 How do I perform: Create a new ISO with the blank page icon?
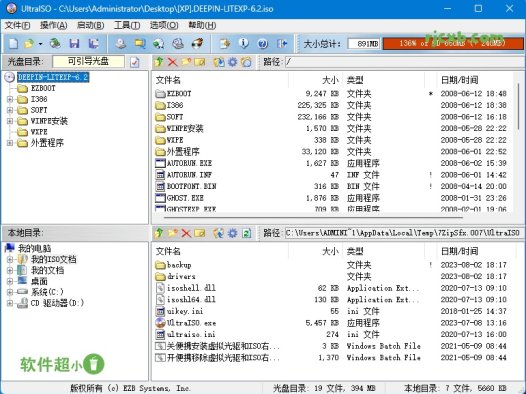[x=13, y=44]
